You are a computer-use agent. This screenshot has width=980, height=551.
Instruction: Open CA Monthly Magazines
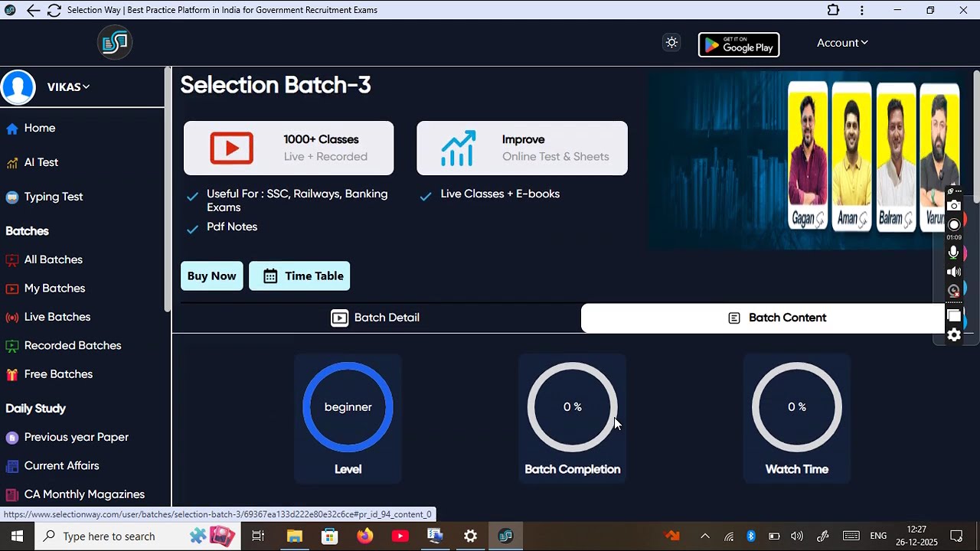coord(84,494)
